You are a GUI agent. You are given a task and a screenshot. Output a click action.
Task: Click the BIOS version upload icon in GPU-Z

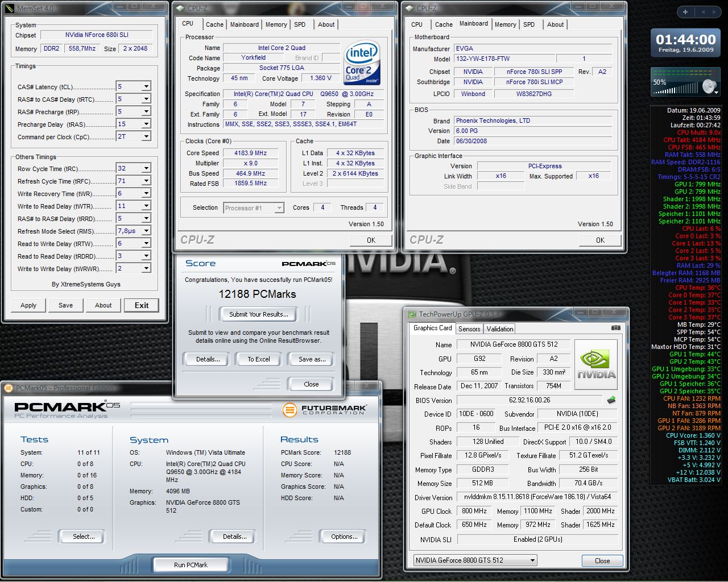(611, 400)
